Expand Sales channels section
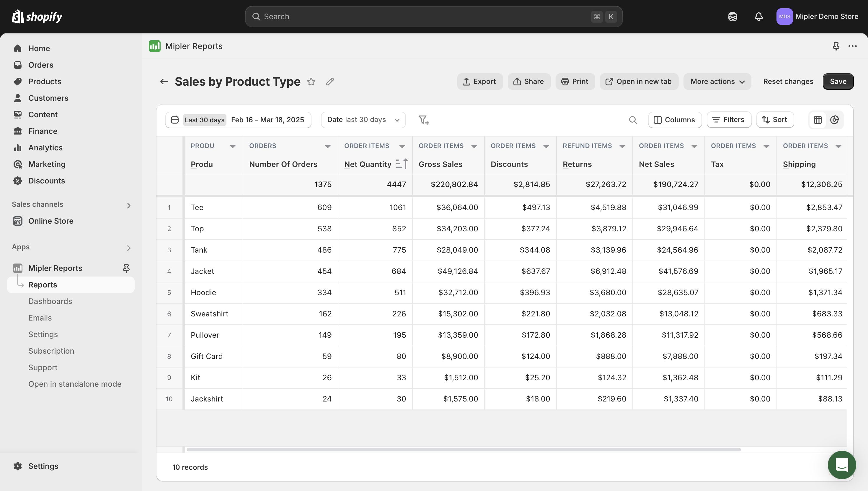 128,205
